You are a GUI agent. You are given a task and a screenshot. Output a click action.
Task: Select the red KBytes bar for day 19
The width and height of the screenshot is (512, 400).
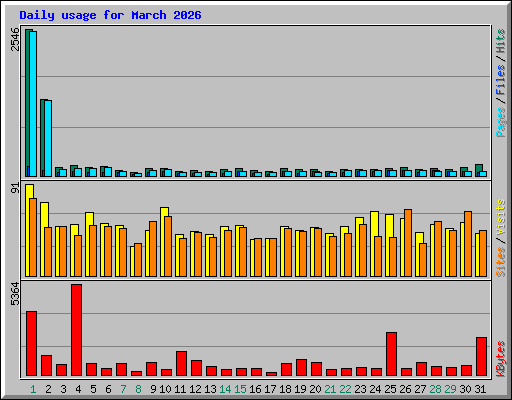tap(301, 368)
